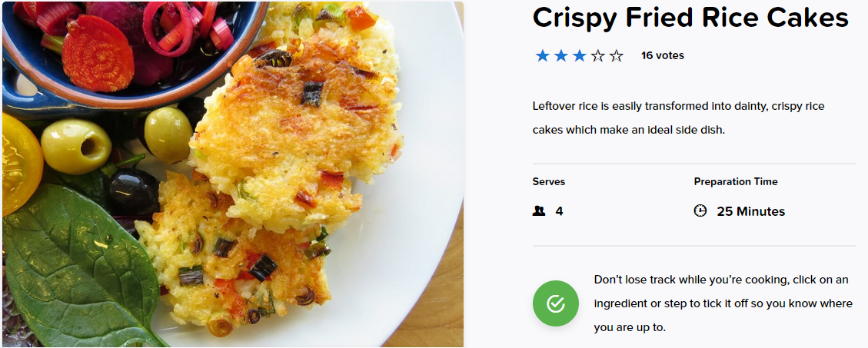This screenshot has height=348, width=868.
Task: Click the first blue rating star
Action: 542,55
